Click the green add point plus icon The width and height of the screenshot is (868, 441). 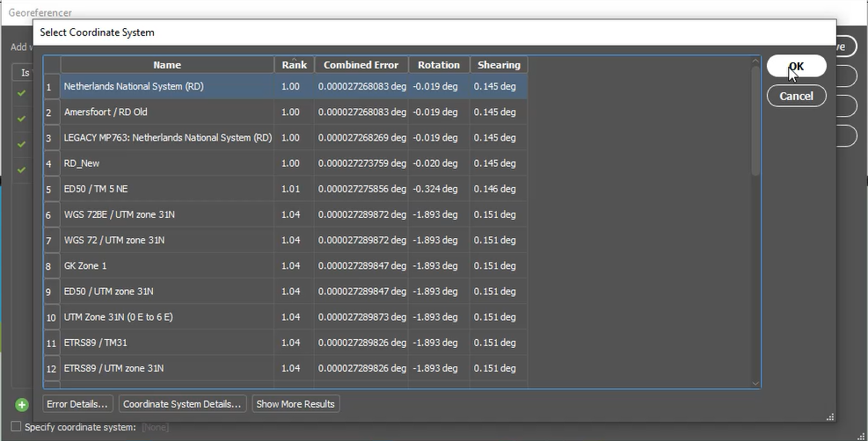coord(22,404)
